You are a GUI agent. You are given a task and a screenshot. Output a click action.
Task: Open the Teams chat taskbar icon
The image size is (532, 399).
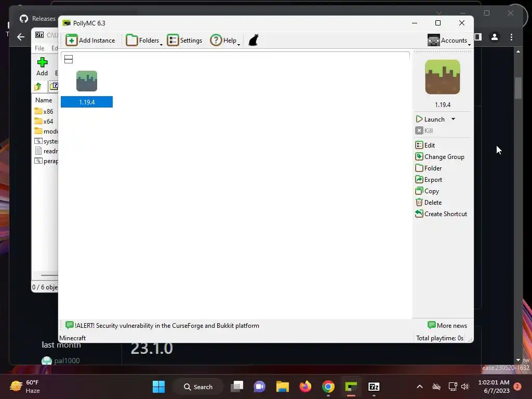[260, 387]
